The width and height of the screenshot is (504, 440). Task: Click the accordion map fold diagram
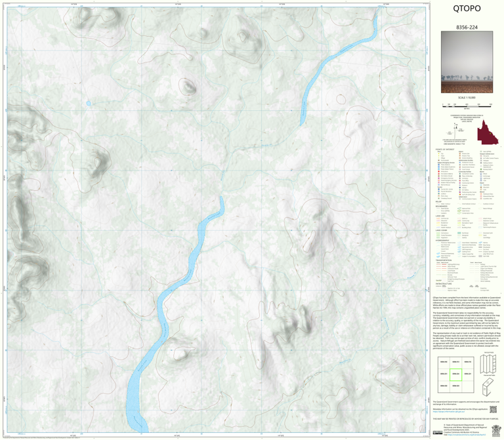[488, 364]
